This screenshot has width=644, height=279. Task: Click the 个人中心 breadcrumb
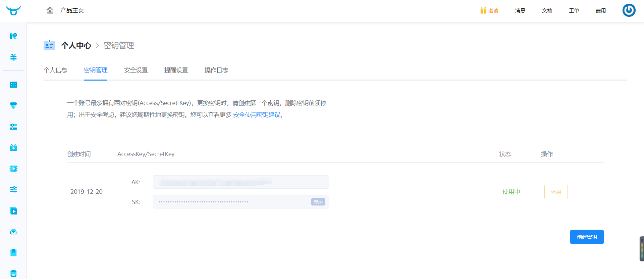click(x=76, y=45)
